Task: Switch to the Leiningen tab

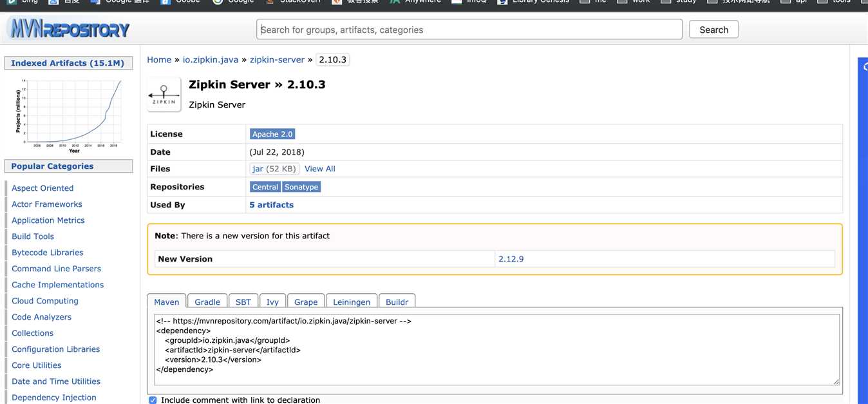Action: (x=352, y=302)
